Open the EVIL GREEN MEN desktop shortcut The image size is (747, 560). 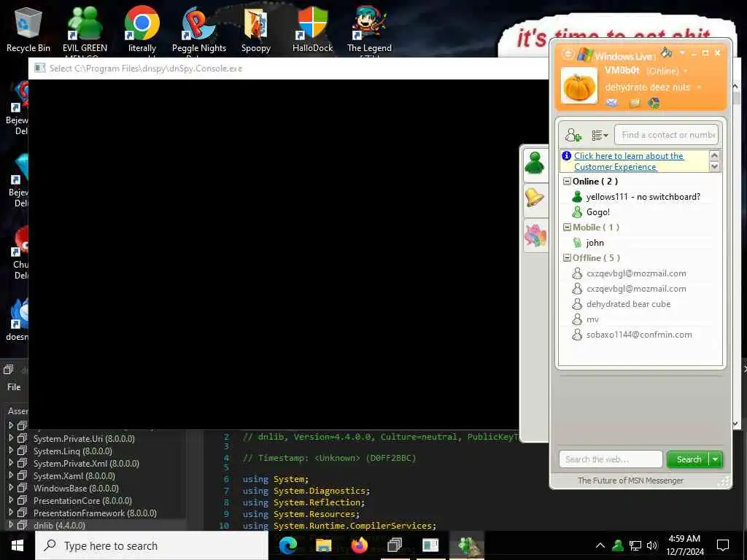(85, 29)
